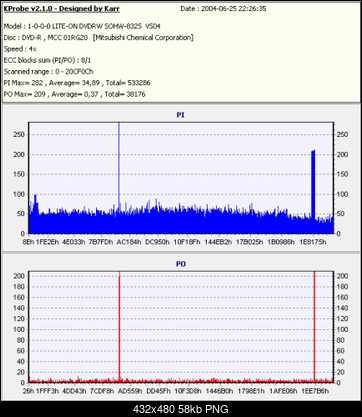This screenshot has height=417, width=362.
Task: Click the tall PI spike near AC184h
Action: click(119, 167)
